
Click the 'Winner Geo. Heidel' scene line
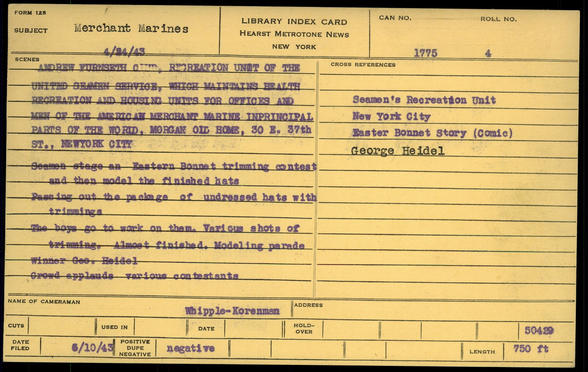coord(84,260)
